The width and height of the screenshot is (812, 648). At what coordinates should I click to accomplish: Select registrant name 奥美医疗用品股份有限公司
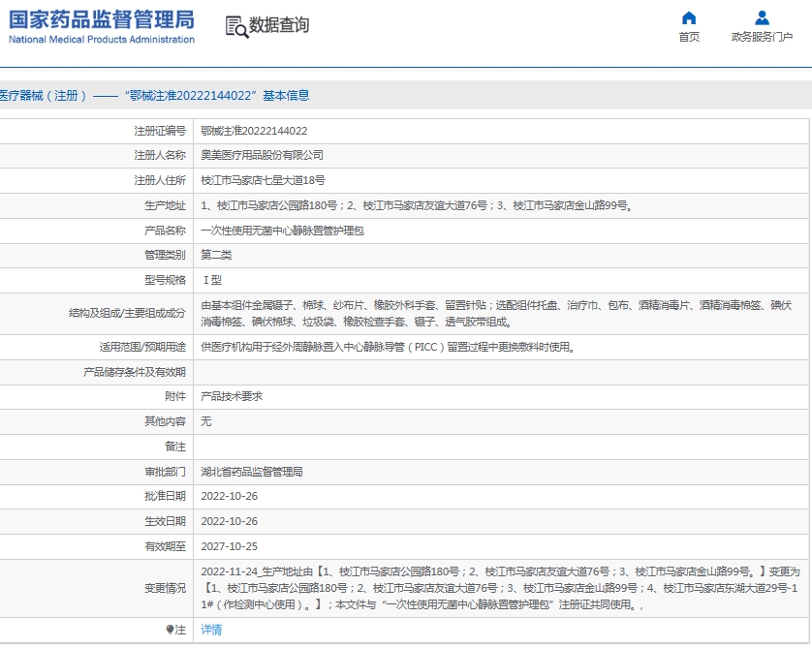262,155
